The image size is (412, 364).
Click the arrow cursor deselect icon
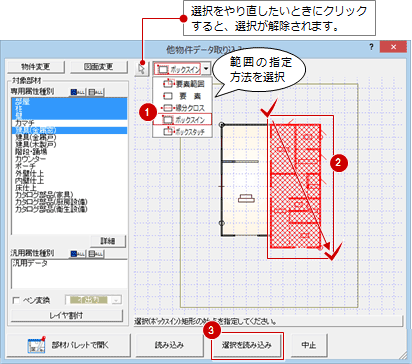142,69
